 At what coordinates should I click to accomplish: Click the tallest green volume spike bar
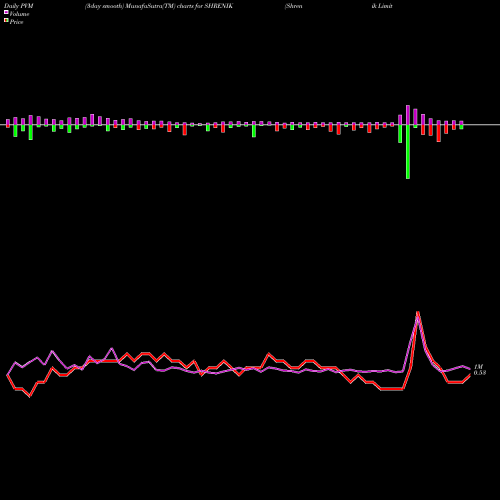408,152
